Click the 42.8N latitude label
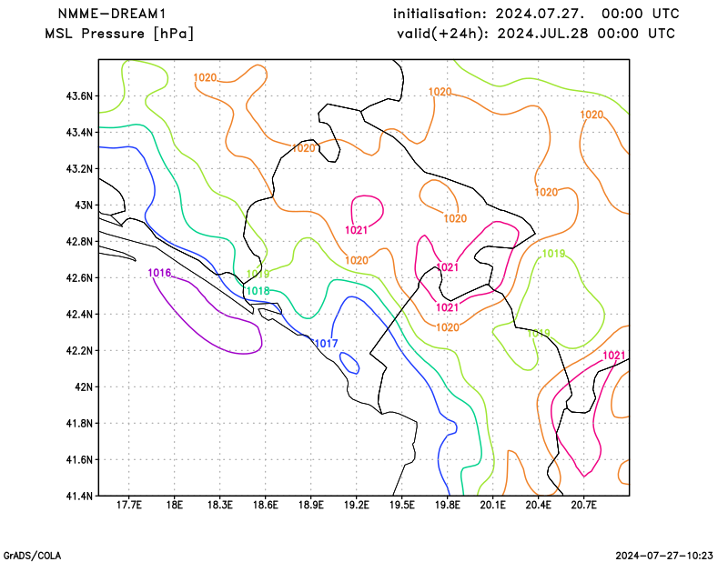 (x=79, y=242)
